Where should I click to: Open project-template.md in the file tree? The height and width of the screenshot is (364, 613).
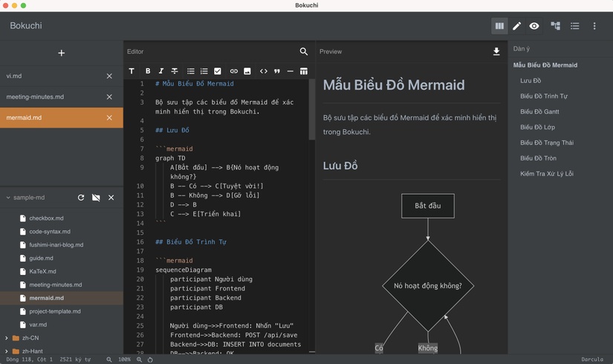coord(62,311)
